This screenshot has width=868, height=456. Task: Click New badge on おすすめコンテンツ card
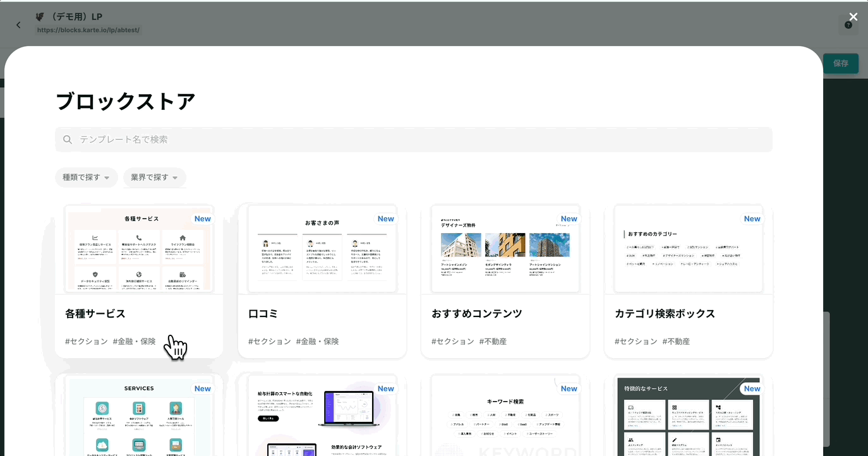(x=569, y=219)
